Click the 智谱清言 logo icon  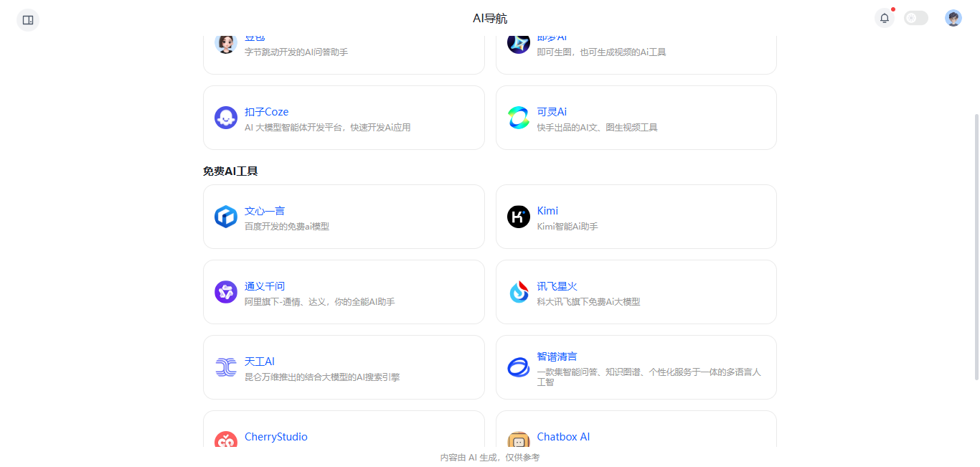point(519,367)
